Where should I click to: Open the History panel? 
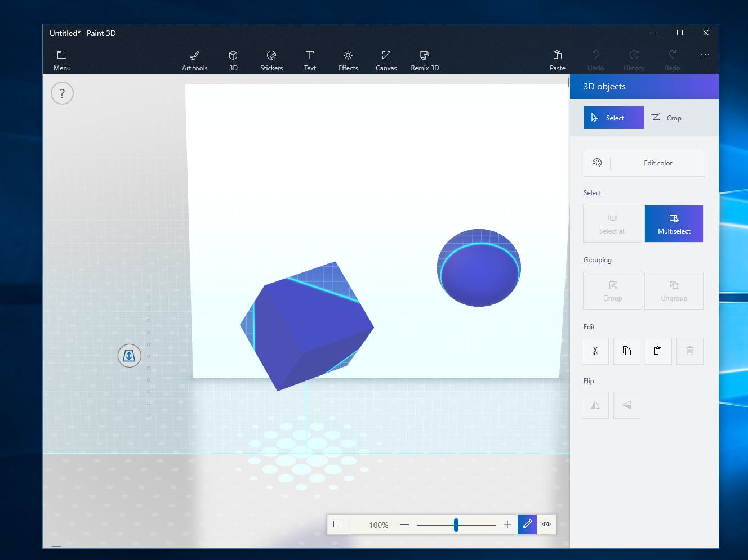tap(634, 60)
